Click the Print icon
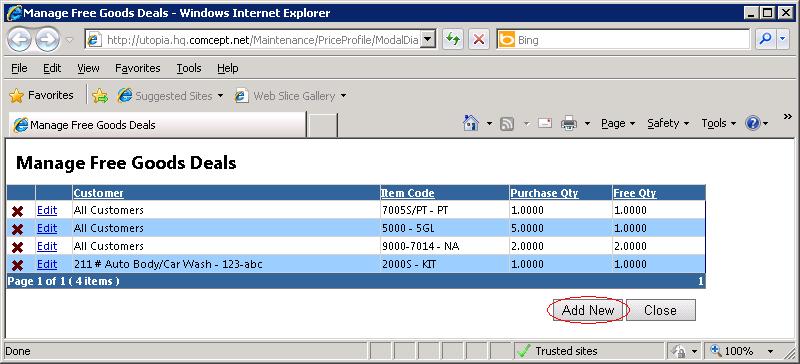The height and width of the screenshot is (364, 800). click(569, 123)
